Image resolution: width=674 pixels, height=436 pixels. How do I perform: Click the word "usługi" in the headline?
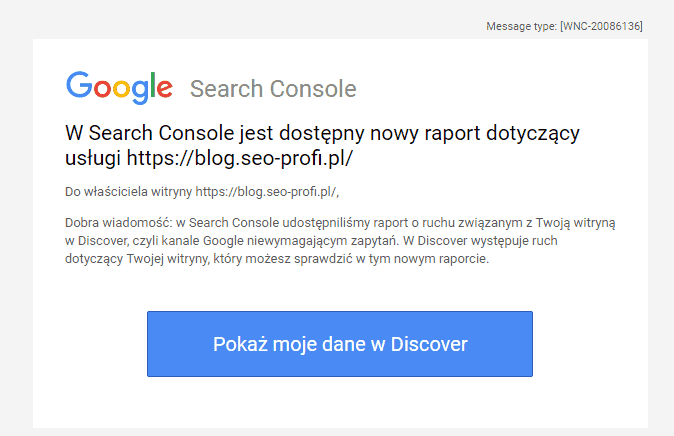tap(95, 158)
